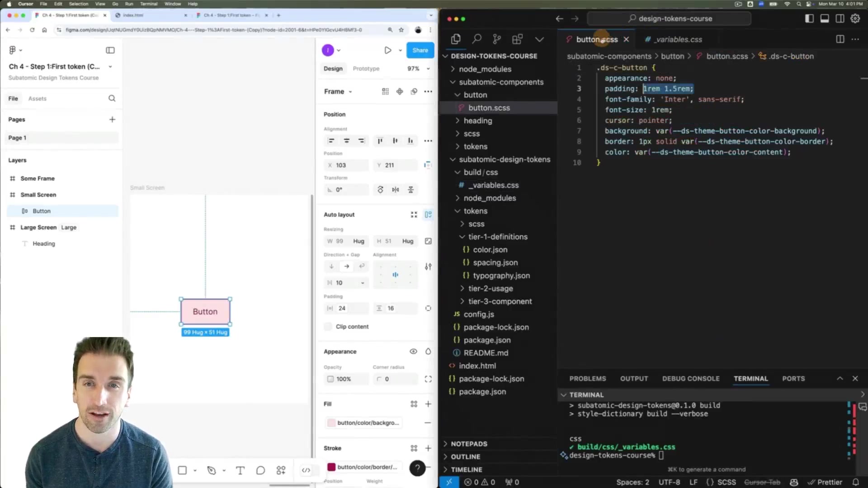Align horizontal centers in Figma

tap(346, 141)
